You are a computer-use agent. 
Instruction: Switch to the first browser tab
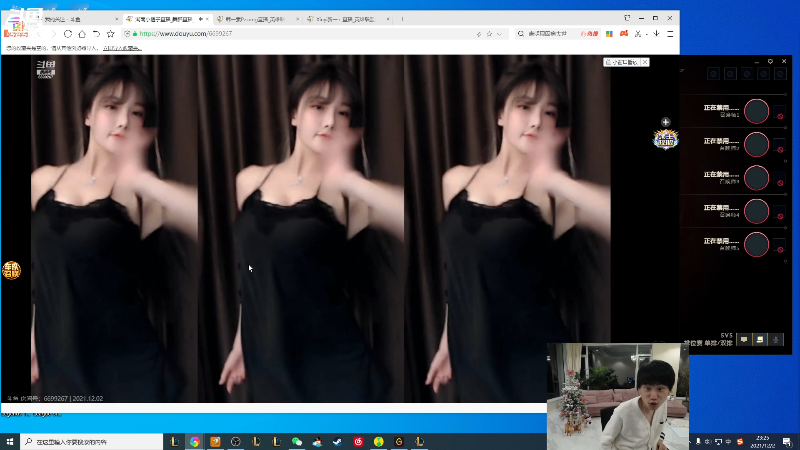(x=77, y=19)
